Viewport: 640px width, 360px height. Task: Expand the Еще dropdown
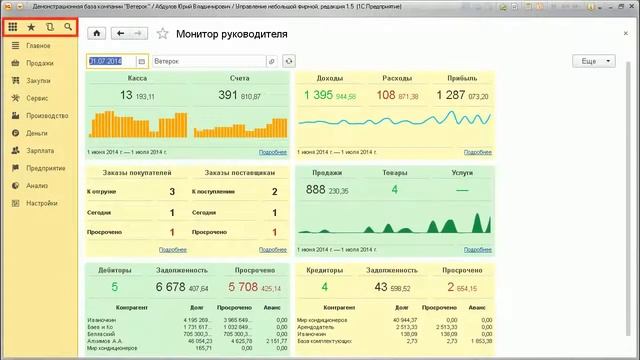593,61
